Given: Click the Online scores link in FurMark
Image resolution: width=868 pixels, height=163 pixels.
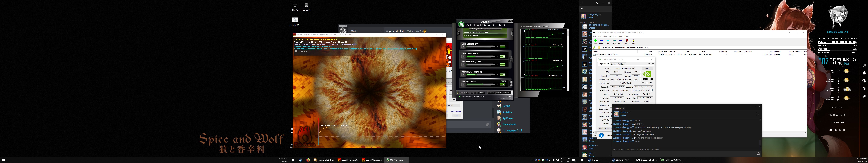Looking at the screenshot, I should click(456, 112).
